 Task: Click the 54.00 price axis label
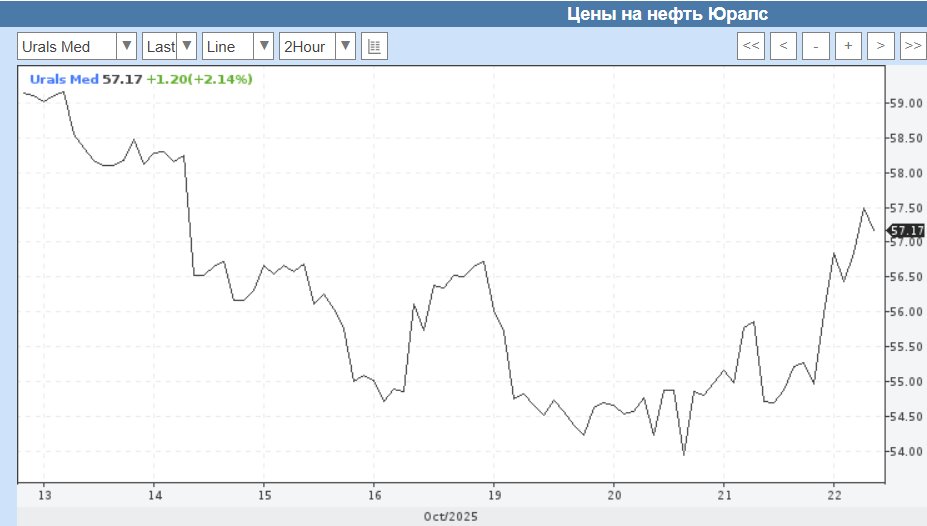[x=904, y=452]
